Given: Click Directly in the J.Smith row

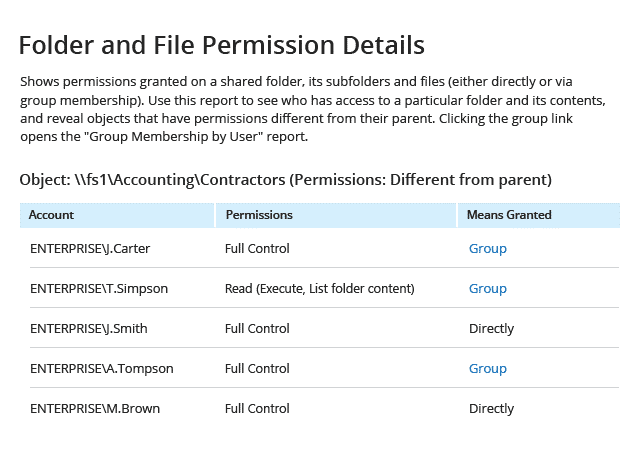Looking at the screenshot, I should point(491,328).
